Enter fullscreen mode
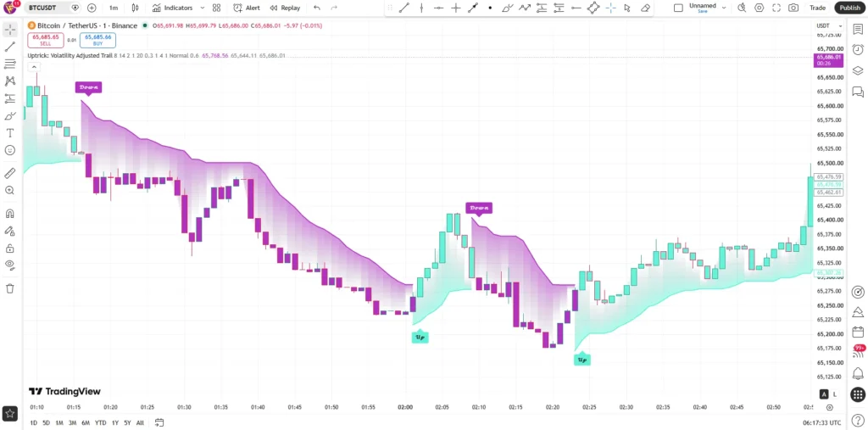 point(776,8)
